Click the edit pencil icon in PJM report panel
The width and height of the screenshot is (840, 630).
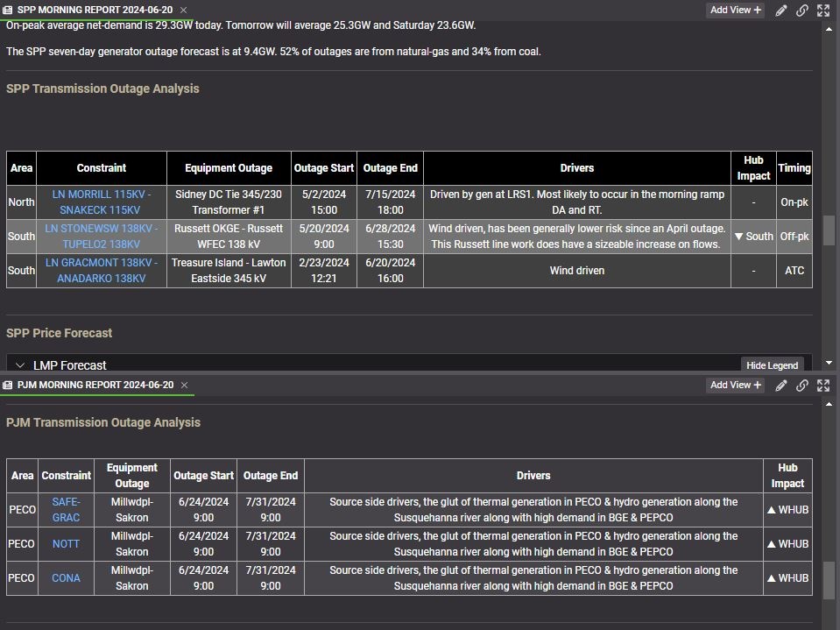coord(781,386)
